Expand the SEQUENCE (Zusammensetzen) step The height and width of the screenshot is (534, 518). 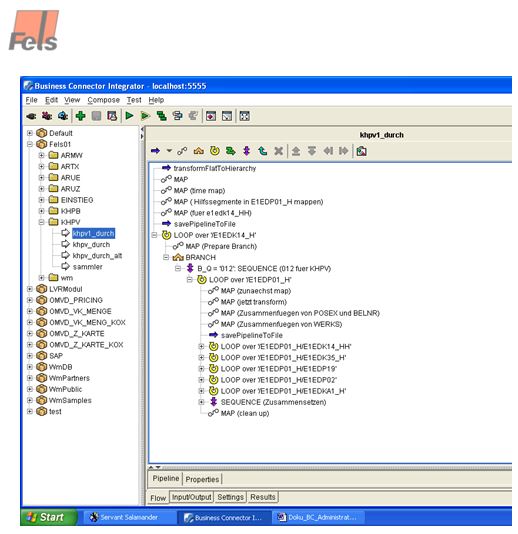(201, 402)
